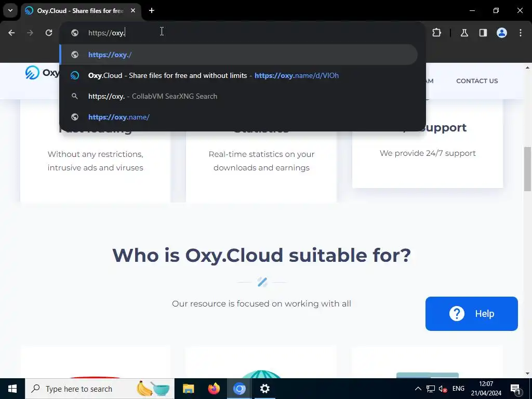Open the clock showing 12:07

click(486, 389)
